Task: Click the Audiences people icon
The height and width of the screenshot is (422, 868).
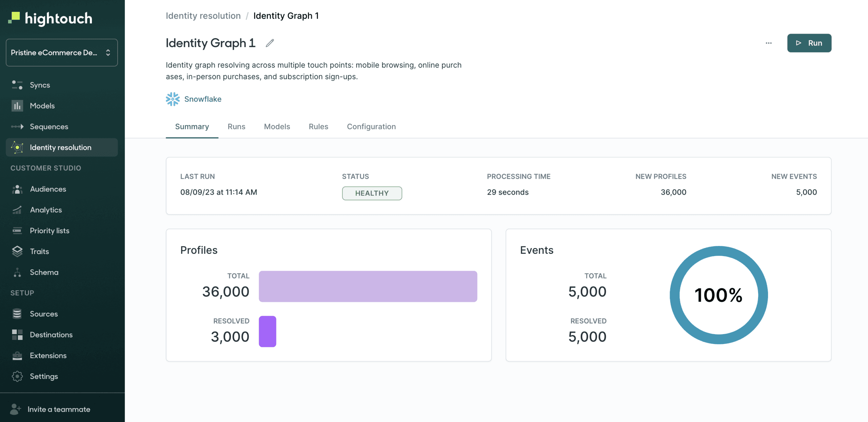Action: click(17, 189)
